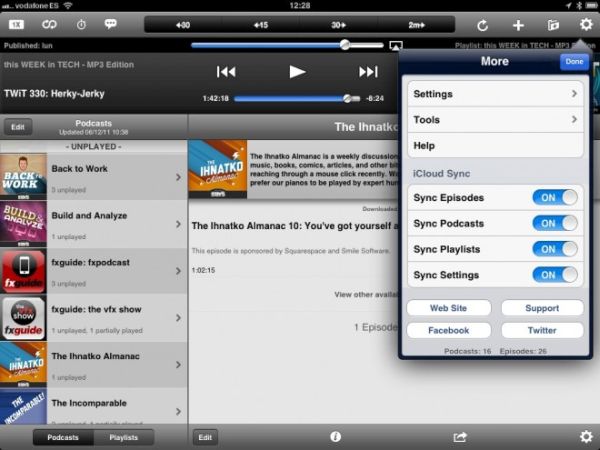Select the vfx show artwork

[x=23, y=318]
